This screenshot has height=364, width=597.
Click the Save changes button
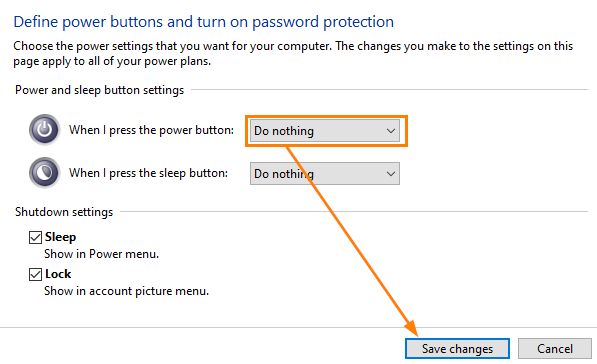457,349
